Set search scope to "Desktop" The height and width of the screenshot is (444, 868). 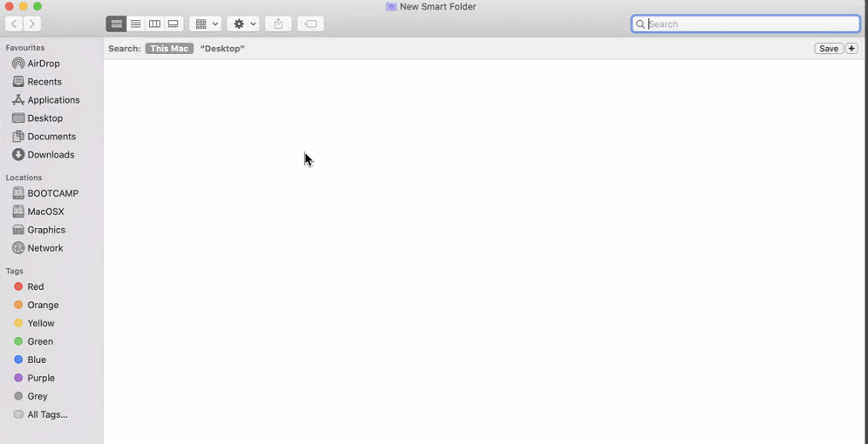click(222, 49)
